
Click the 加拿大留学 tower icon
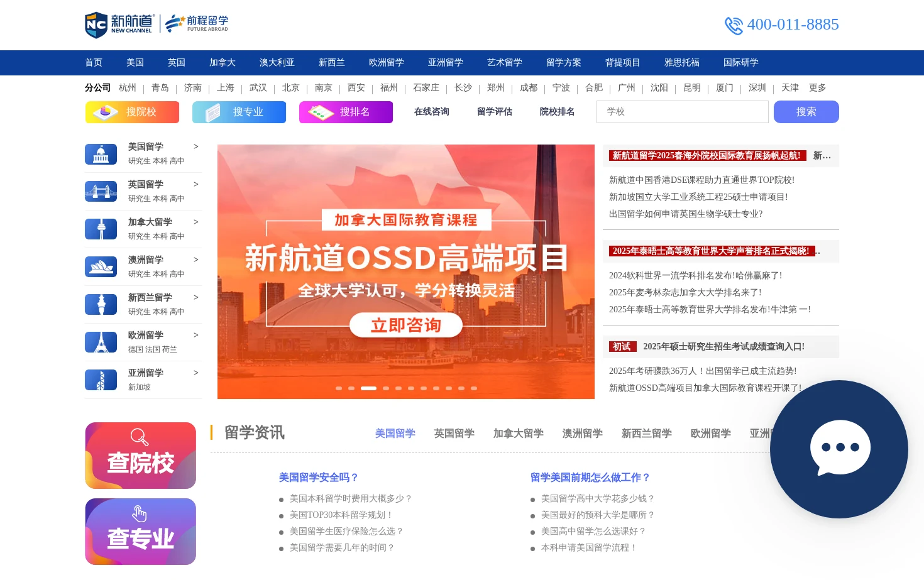[101, 229]
